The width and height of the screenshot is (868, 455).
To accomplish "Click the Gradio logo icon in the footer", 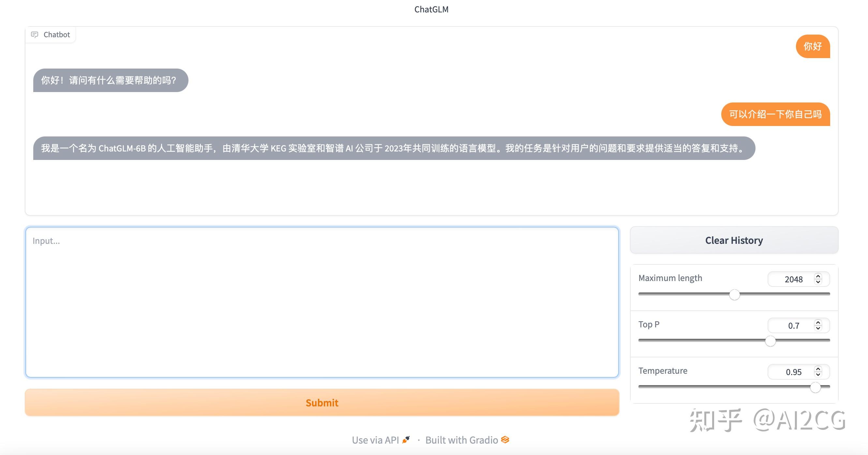I will click(x=505, y=439).
